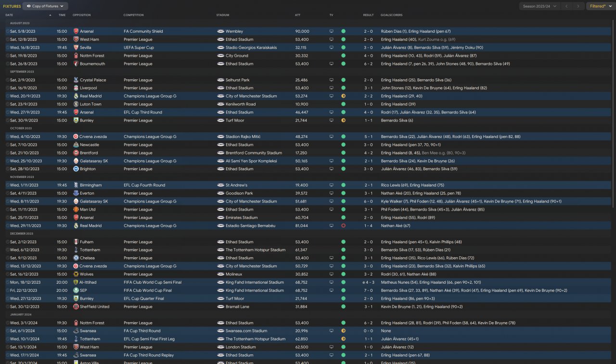Click the red loss indicator for the 1 - 4 result

[344, 226]
